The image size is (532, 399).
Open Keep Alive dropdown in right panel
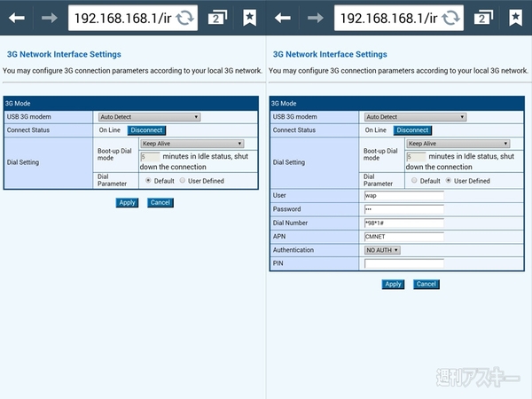pyautogui.click(x=458, y=144)
